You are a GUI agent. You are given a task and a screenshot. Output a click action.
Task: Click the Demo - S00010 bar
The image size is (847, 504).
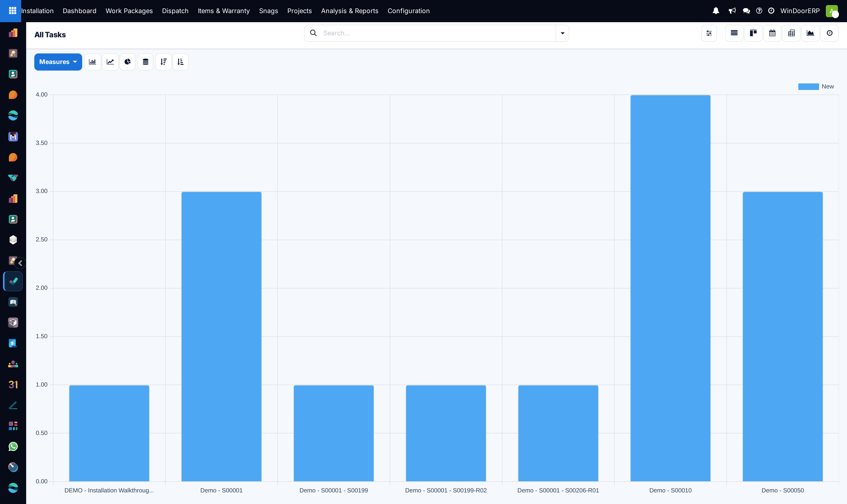(670, 288)
